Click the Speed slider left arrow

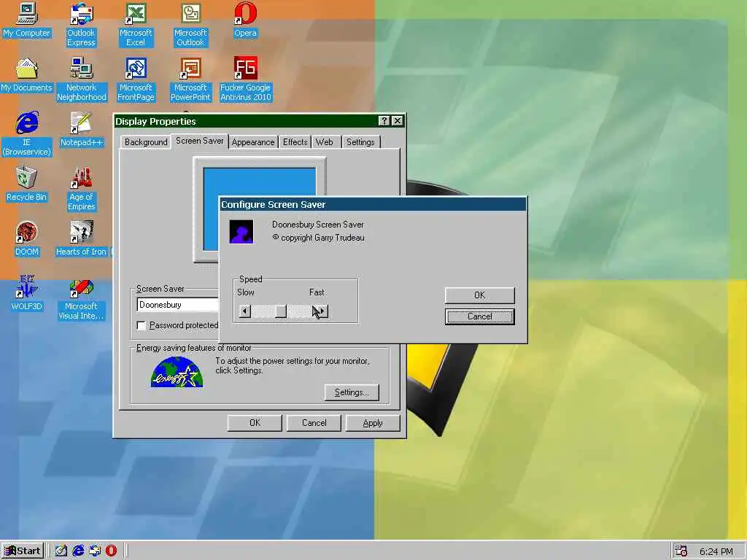[245, 311]
